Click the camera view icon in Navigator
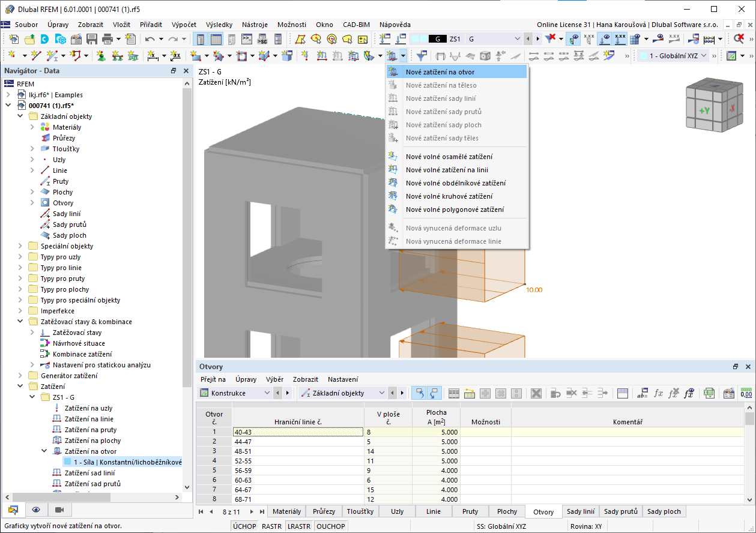 59,510
